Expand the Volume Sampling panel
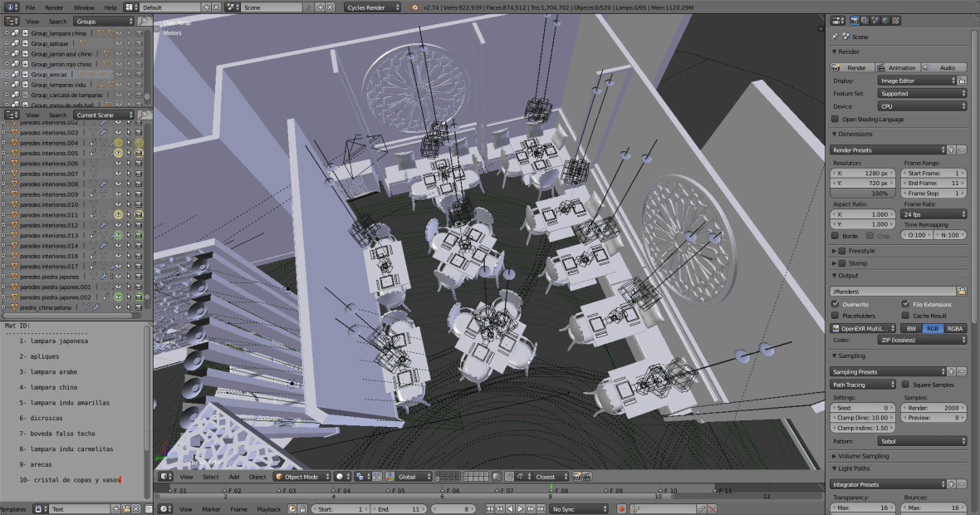 click(864, 456)
